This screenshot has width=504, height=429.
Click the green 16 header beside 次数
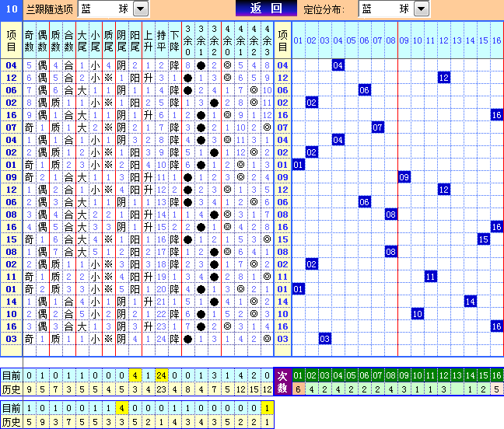pyautogui.click(x=496, y=375)
